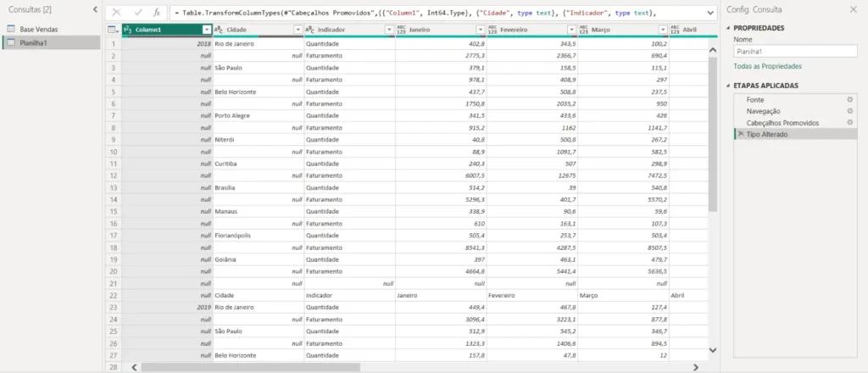Click the Column1 data type icon

[x=127, y=30]
